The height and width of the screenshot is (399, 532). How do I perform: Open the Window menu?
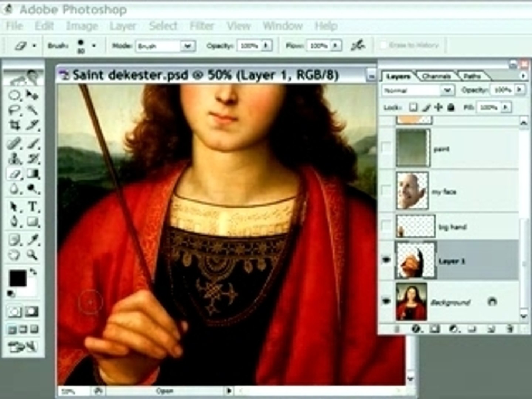click(x=283, y=26)
